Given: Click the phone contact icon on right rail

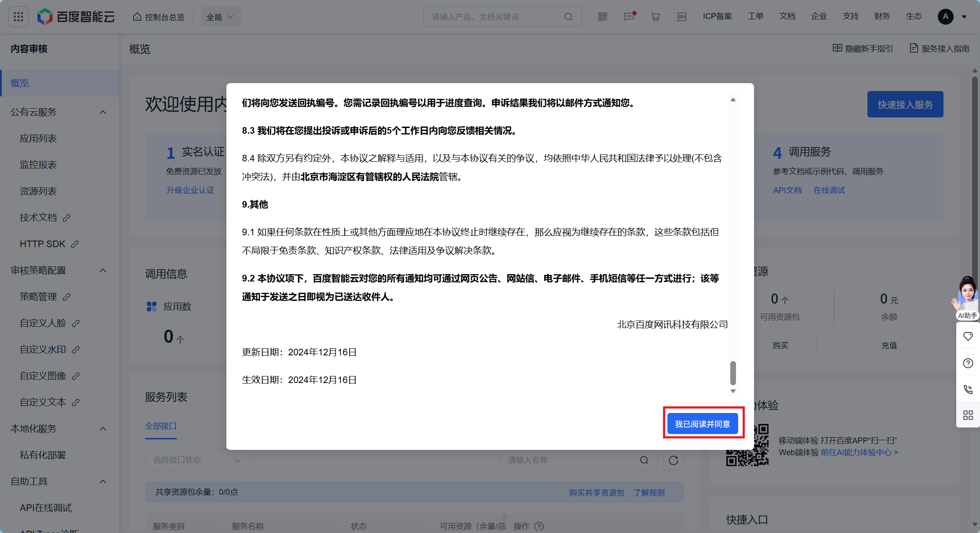Looking at the screenshot, I should click(968, 389).
